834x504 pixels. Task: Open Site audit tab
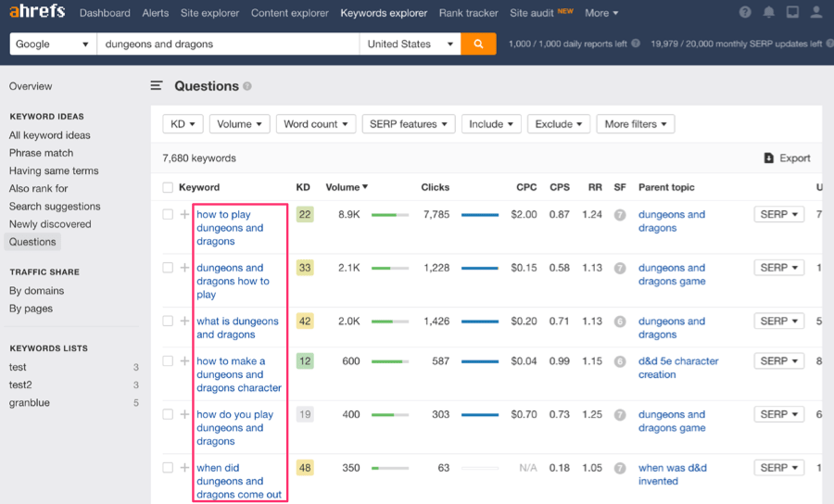pos(532,13)
